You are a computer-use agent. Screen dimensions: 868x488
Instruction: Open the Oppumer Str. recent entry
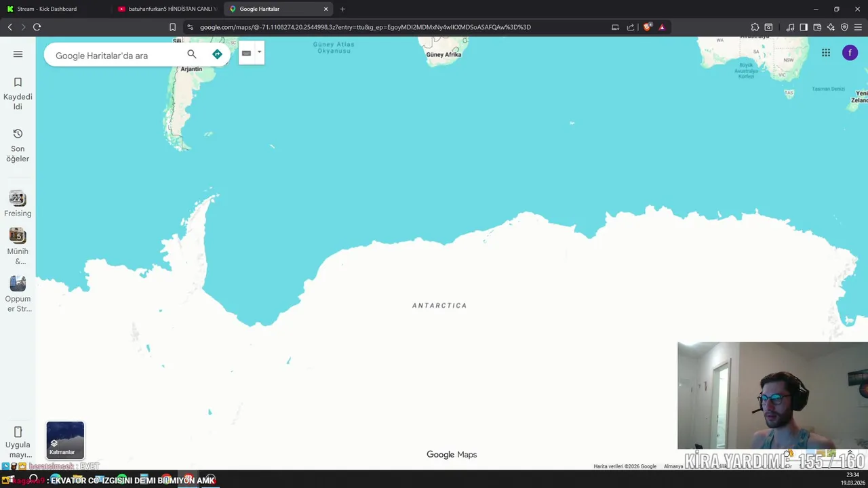[x=18, y=294]
